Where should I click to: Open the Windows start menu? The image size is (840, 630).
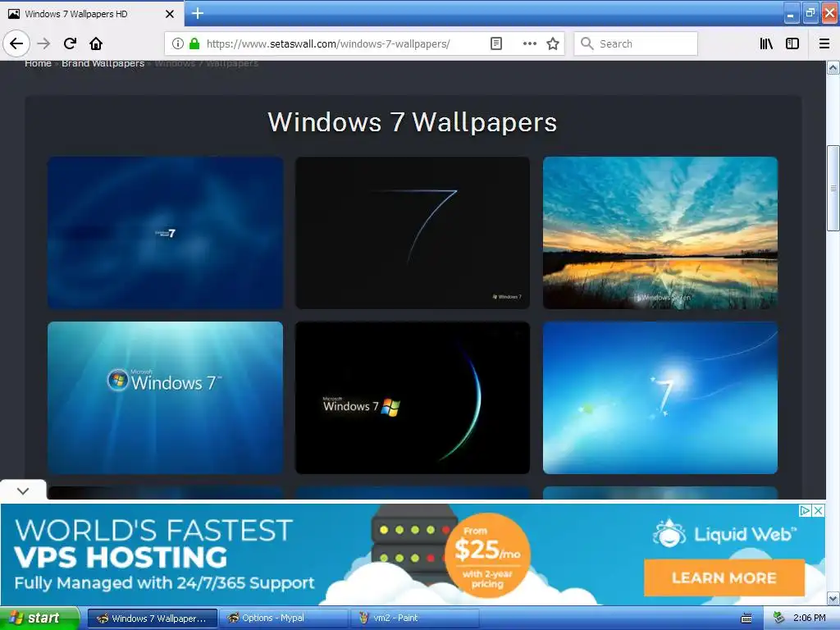tap(39, 619)
